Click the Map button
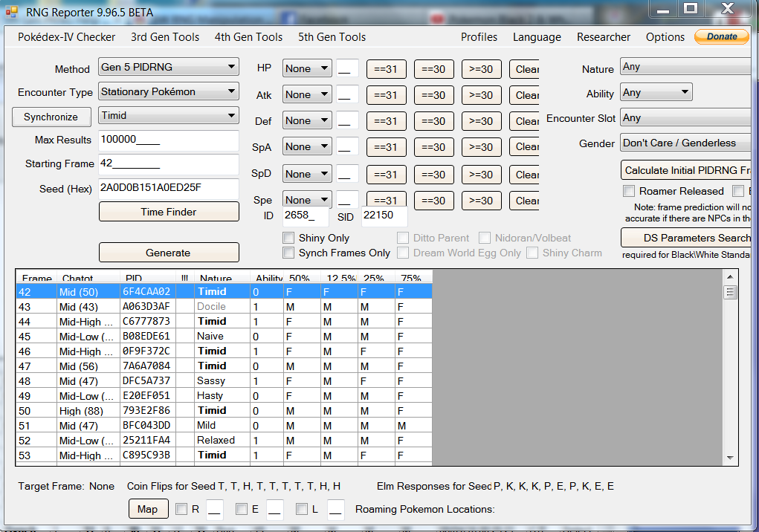Viewport: 759px width, 532px height. click(148, 509)
